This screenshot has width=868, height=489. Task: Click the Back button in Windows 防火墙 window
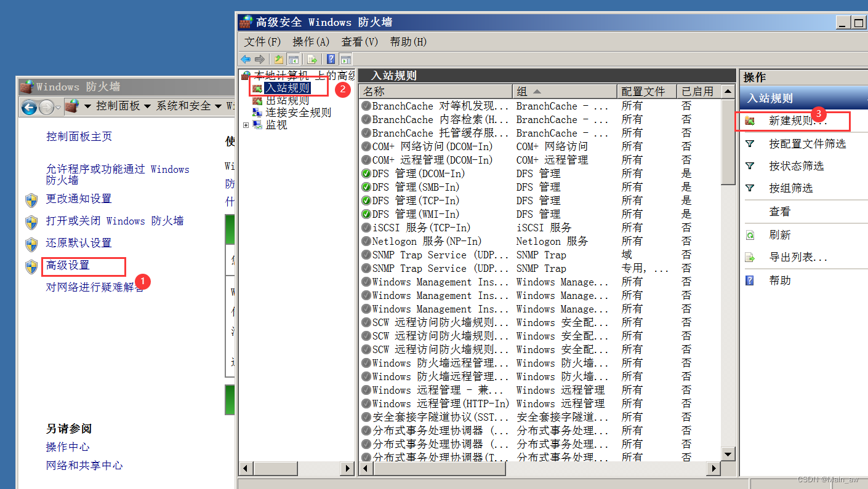tap(29, 108)
